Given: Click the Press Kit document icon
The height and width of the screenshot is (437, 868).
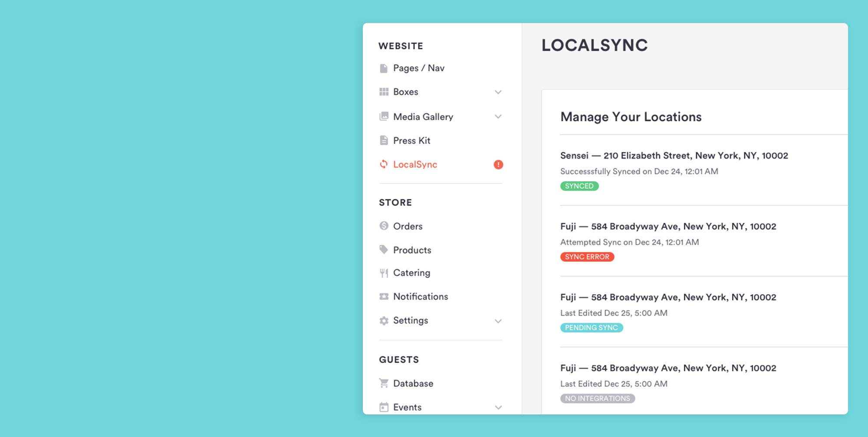Looking at the screenshot, I should pos(384,140).
